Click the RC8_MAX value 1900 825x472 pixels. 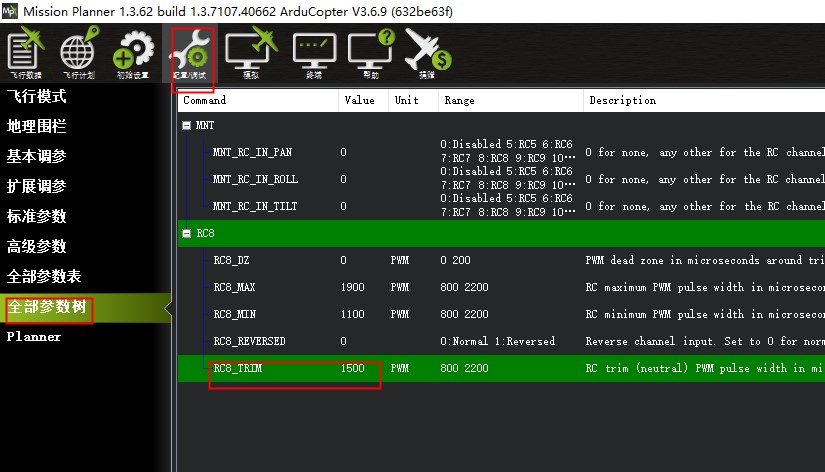click(x=352, y=287)
